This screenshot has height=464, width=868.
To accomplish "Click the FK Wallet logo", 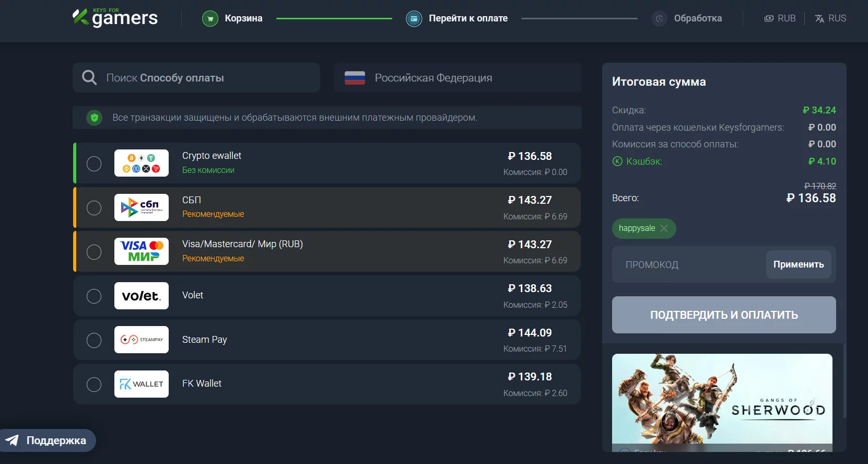I will pos(142,384).
